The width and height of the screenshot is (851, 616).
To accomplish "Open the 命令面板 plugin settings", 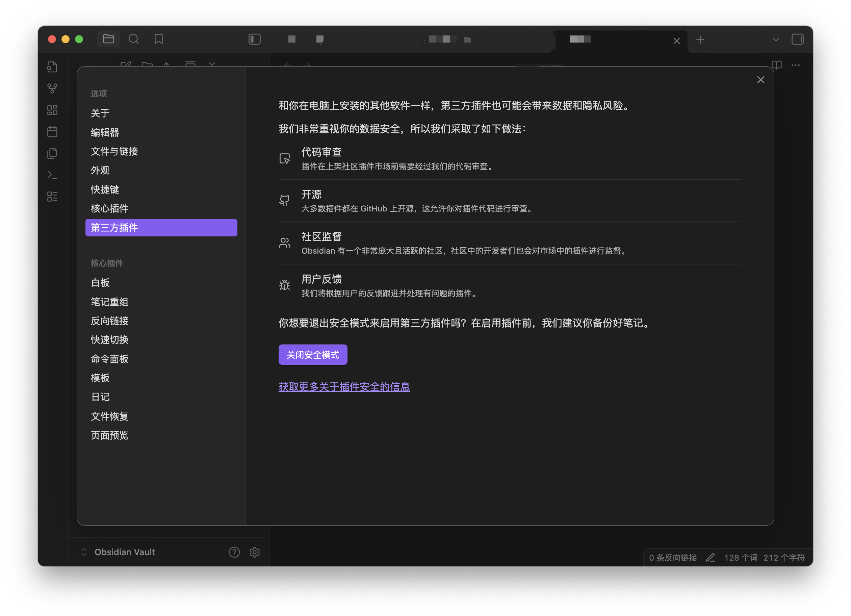I will pyautogui.click(x=161, y=359).
